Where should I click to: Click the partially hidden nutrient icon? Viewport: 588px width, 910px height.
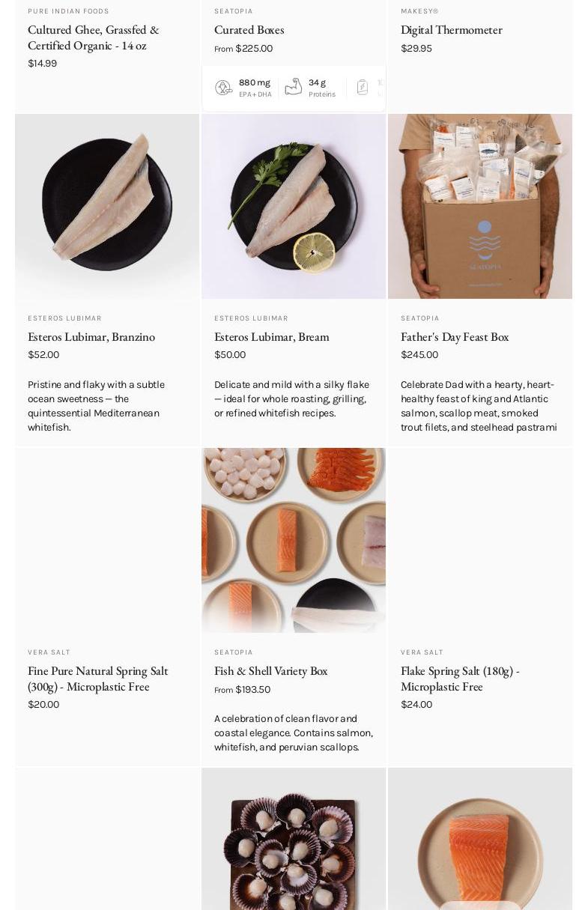363,87
